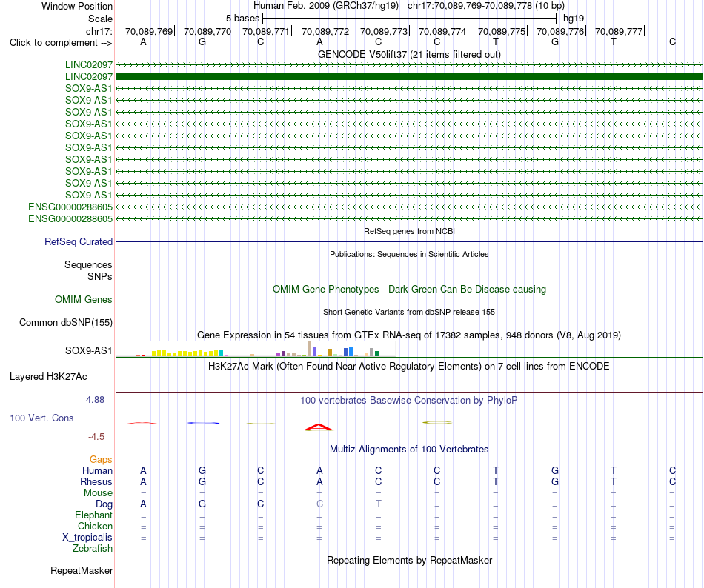704x588 pixels.
Task: Click the Common dbSNP(155) side label
Action: pos(65,322)
